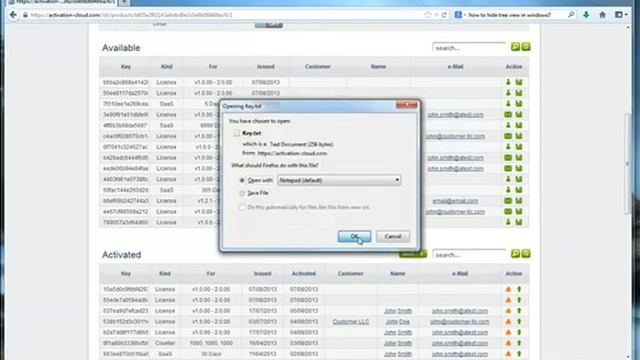The image size is (640, 360).
Task: Click the save icon in row b5ba2c868e4142
Action: click(x=519, y=82)
